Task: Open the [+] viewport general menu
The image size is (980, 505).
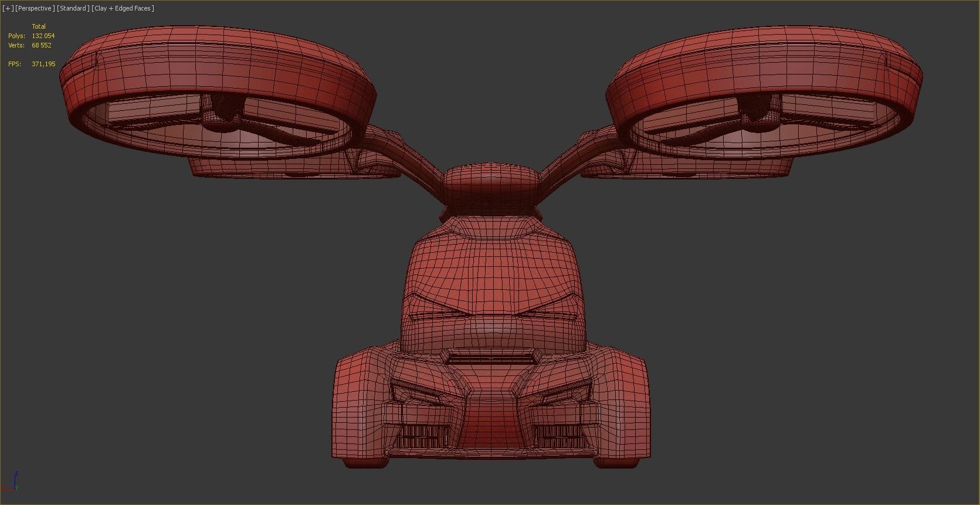Action: [8, 8]
